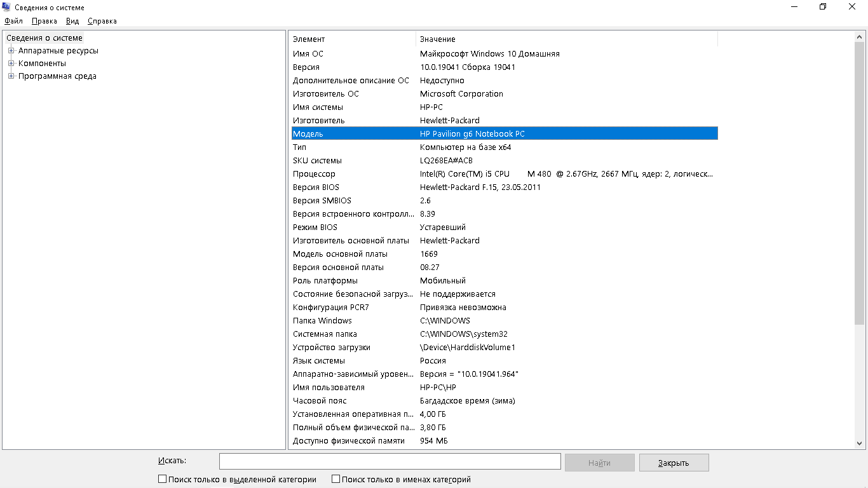Image resolution: width=868 pixels, height=488 pixels.
Task: Select the Доступно физической памяти row
Action: pyautogui.click(x=505, y=441)
